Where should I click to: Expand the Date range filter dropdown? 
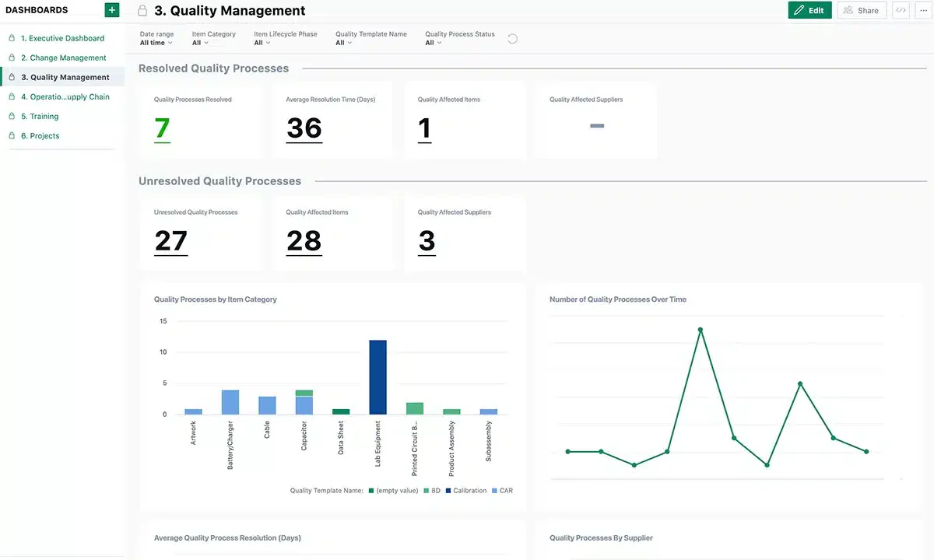click(156, 38)
